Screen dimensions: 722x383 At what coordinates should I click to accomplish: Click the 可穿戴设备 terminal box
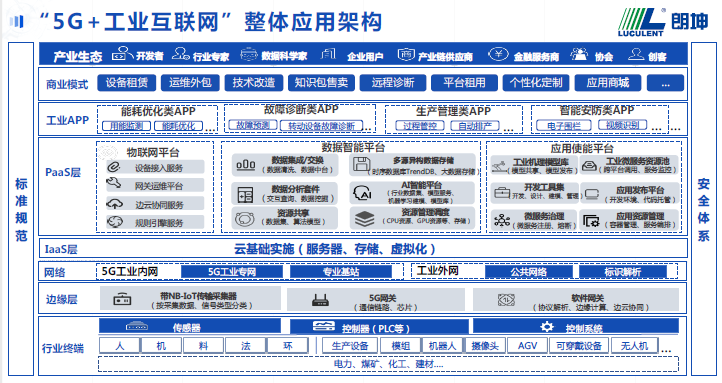pos(579,346)
